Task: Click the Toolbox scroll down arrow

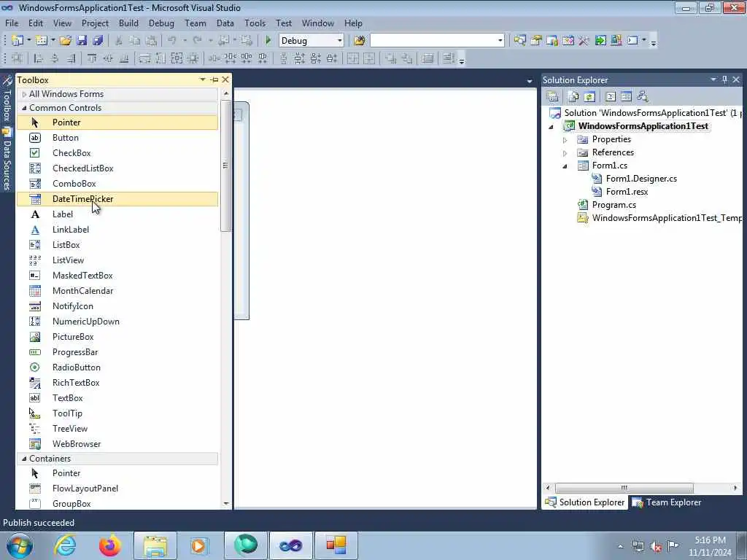Action: (x=226, y=503)
